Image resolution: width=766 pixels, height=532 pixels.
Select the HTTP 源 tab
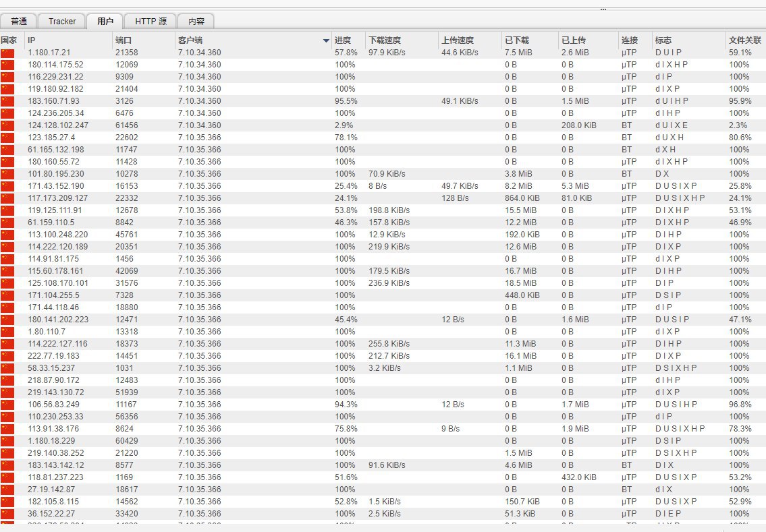[x=151, y=22]
